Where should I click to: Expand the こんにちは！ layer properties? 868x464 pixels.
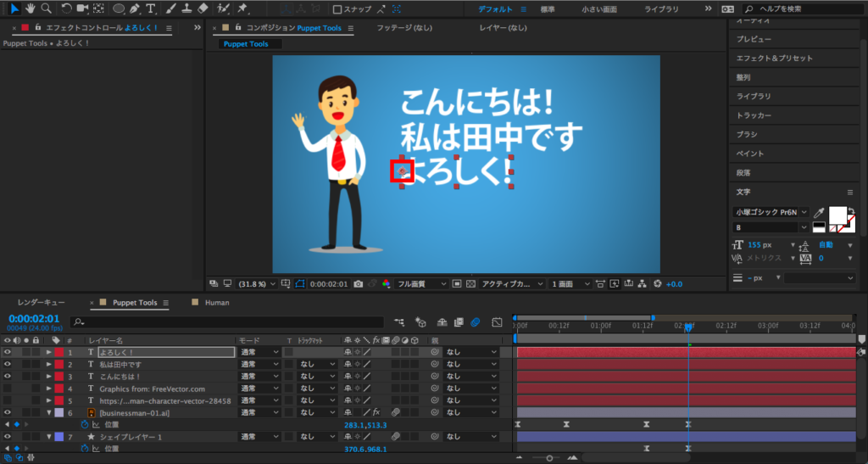tap(49, 376)
